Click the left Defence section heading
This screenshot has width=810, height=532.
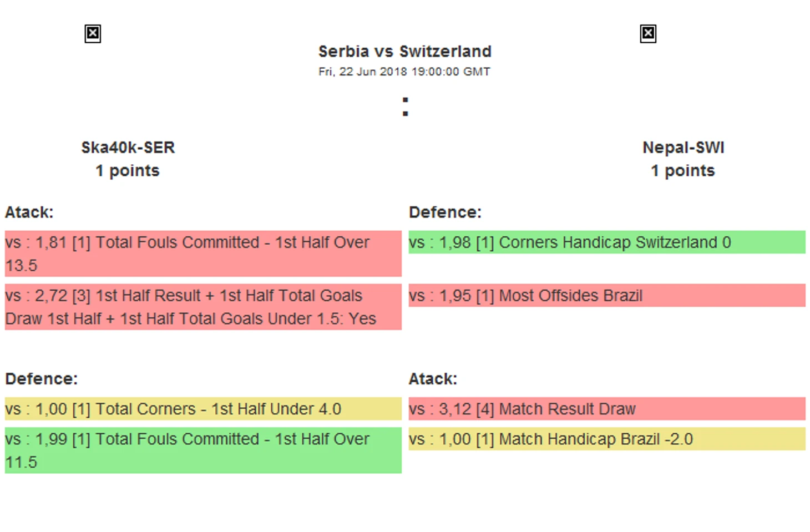(x=42, y=379)
